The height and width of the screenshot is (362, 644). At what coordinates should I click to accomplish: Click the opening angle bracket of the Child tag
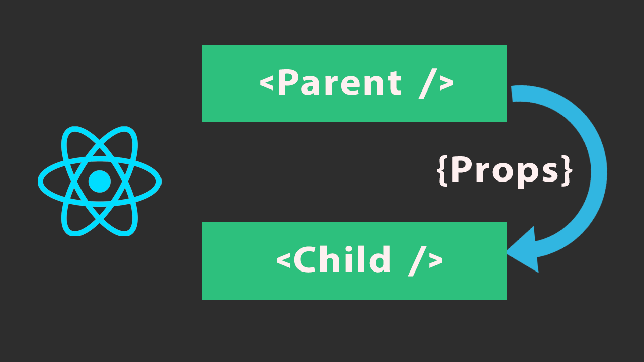click(284, 261)
